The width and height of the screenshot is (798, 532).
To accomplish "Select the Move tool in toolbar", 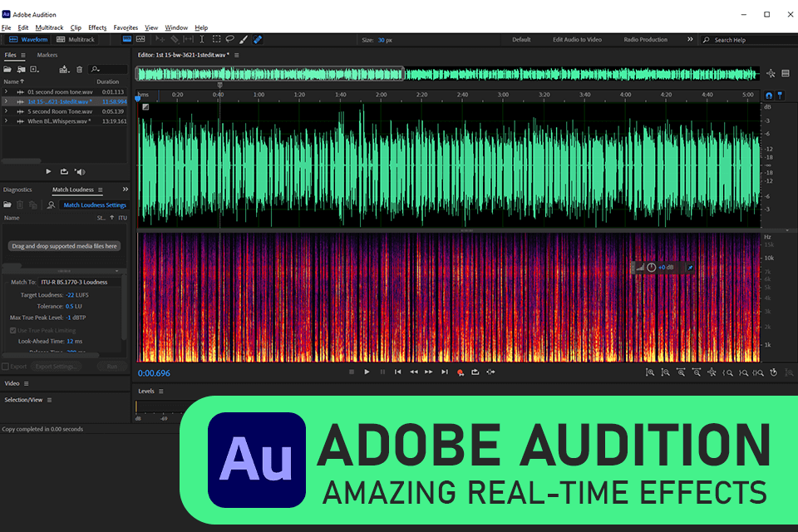I will 160,39.
